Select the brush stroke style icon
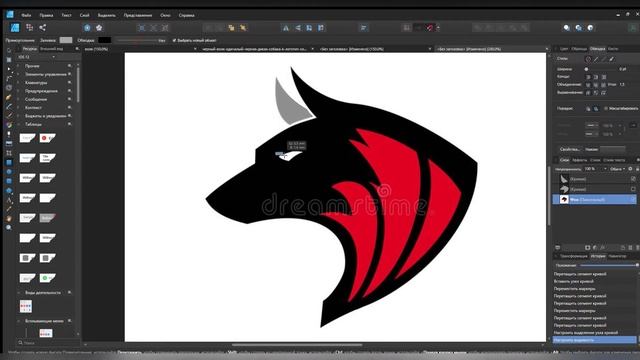640x360 pixels. point(611,59)
